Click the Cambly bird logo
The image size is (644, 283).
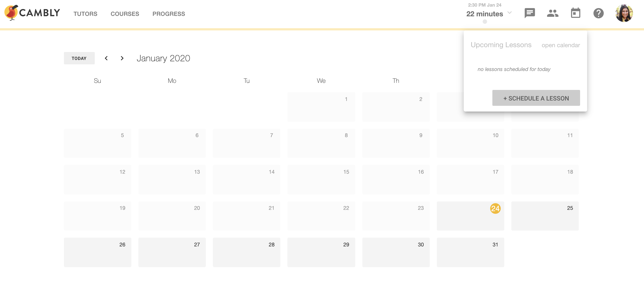(x=11, y=13)
